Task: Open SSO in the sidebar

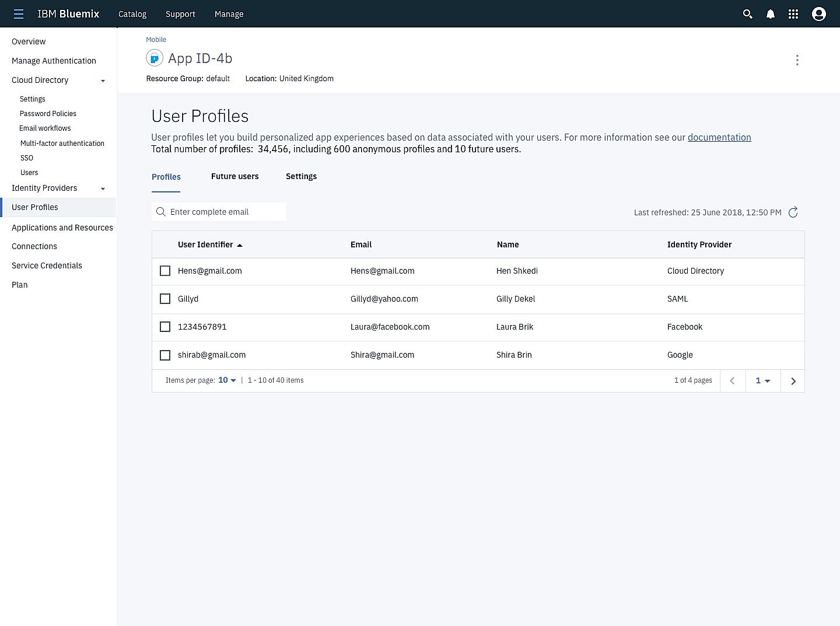Action: click(x=27, y=158)
